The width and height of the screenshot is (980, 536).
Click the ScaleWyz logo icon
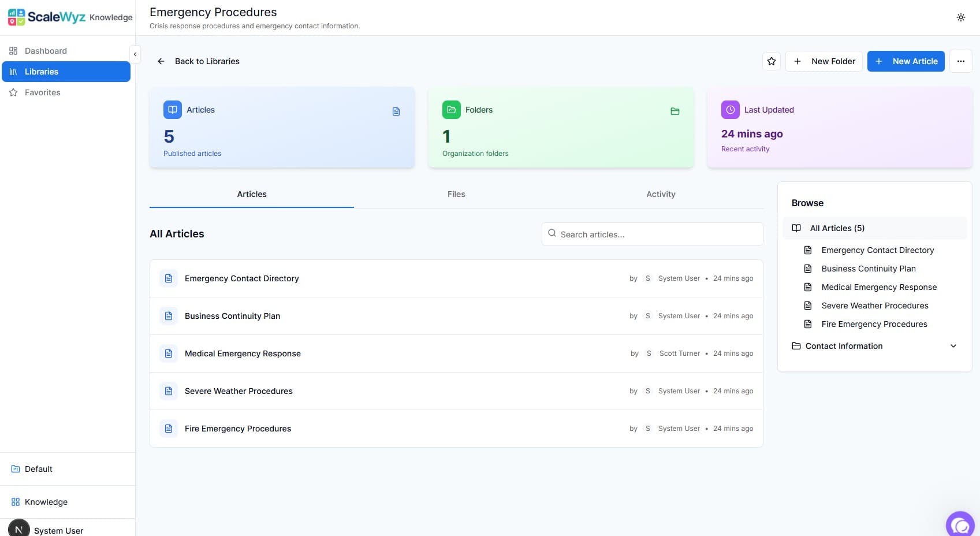(x=16, y=17)
